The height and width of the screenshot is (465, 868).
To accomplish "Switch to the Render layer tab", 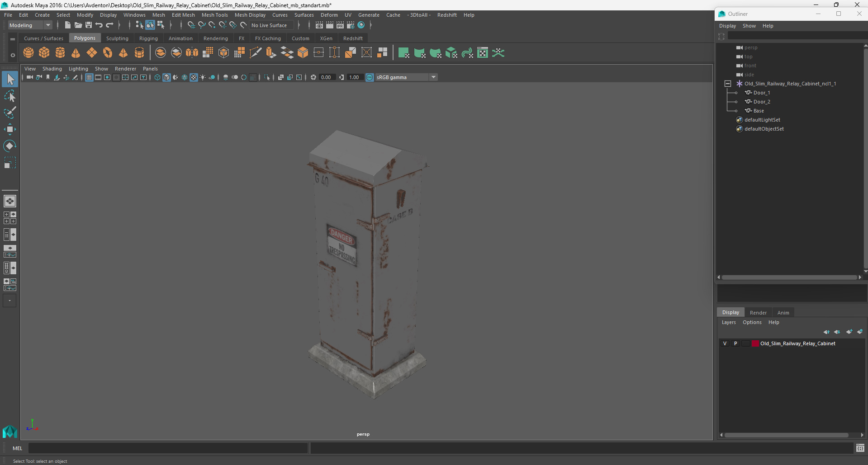I will click(x=758, y=313).
